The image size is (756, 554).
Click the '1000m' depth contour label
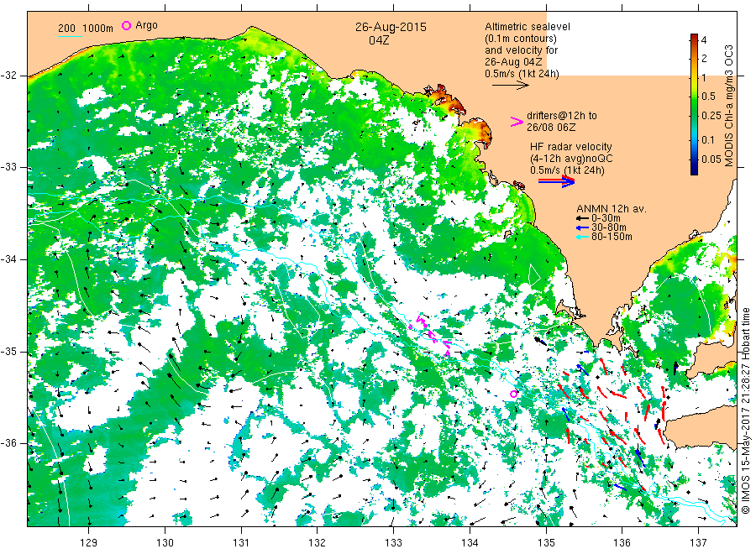(x=98, y=28)
